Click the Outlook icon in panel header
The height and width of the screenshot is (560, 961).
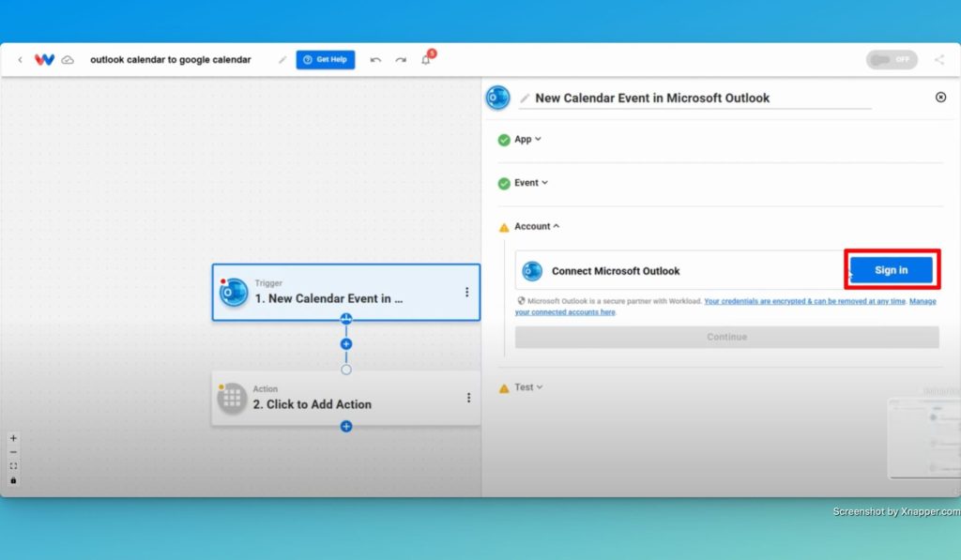point(497,98)
